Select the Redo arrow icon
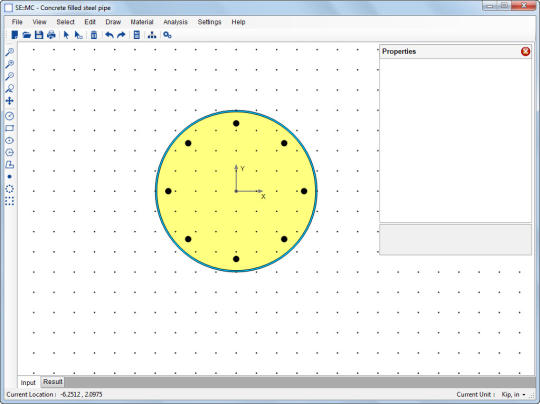Image resolution: width=540 pixels, height=404 pixels. point(121,35)
